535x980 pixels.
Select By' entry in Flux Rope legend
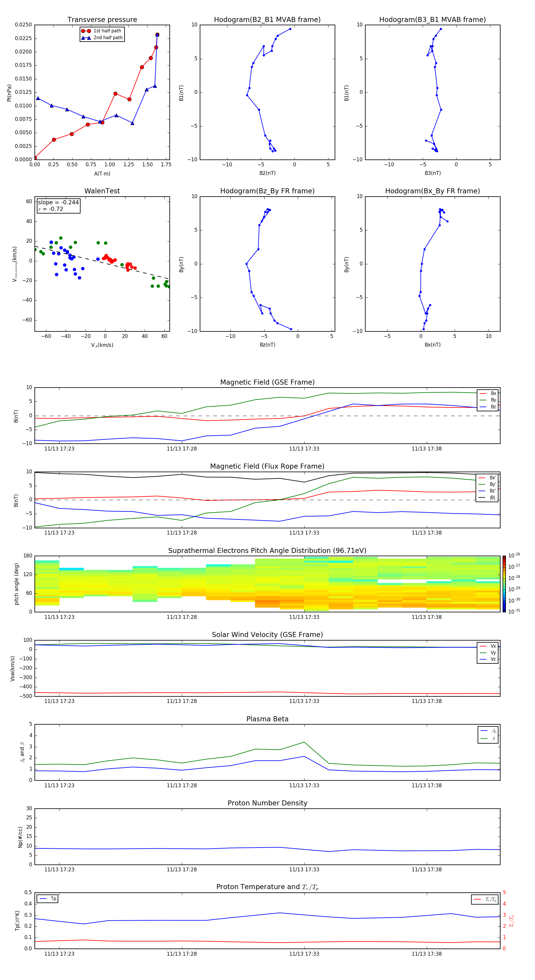(487, 484)
